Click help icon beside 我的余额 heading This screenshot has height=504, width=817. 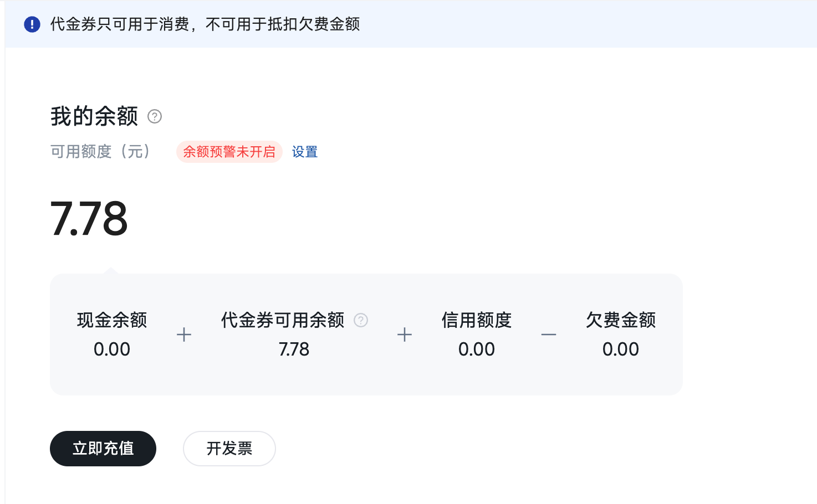coord(155,117)
